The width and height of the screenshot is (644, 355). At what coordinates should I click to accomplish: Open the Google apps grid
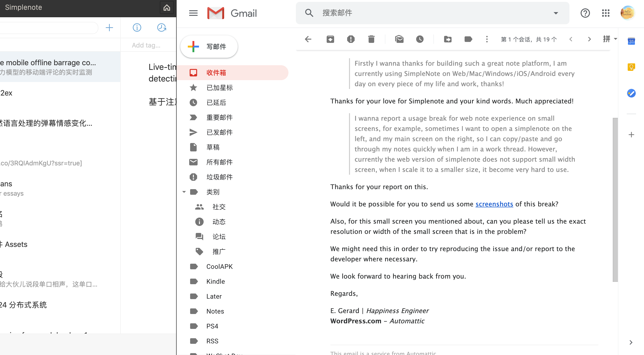tap(606, 13)
